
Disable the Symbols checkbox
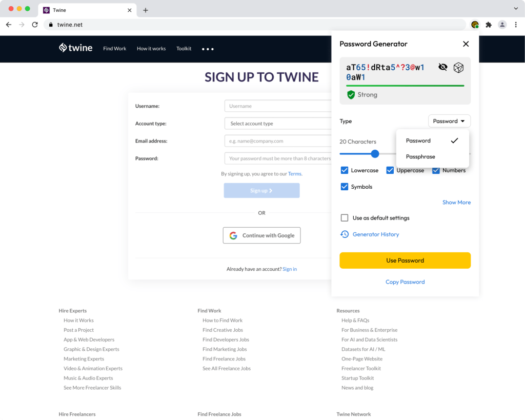tap(345, 187)
